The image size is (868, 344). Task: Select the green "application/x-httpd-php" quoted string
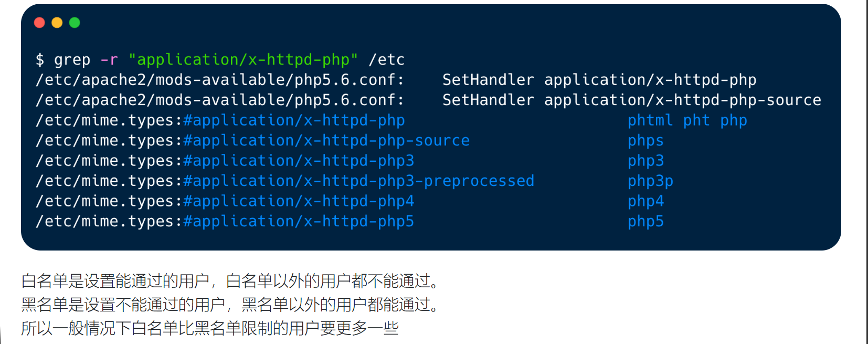[244, 60]
